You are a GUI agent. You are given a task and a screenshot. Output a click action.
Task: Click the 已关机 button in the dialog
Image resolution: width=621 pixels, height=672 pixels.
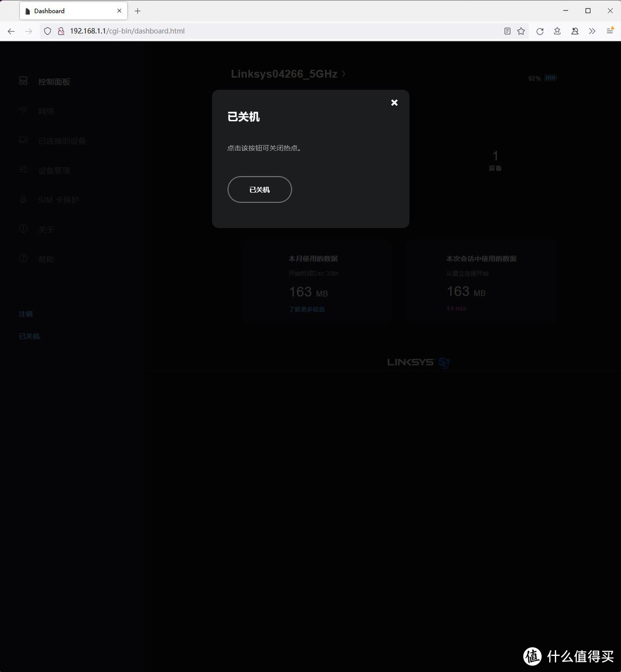[x=260, y=190]
